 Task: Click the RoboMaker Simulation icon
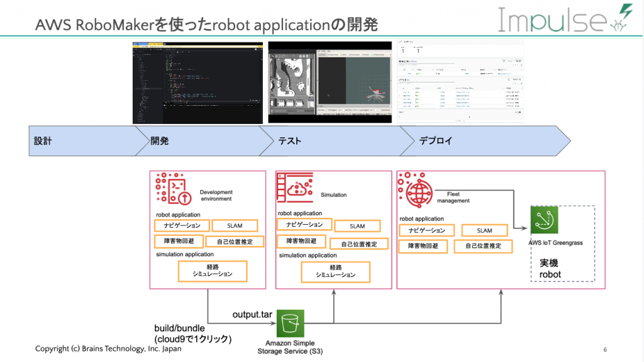click(295, 188)
